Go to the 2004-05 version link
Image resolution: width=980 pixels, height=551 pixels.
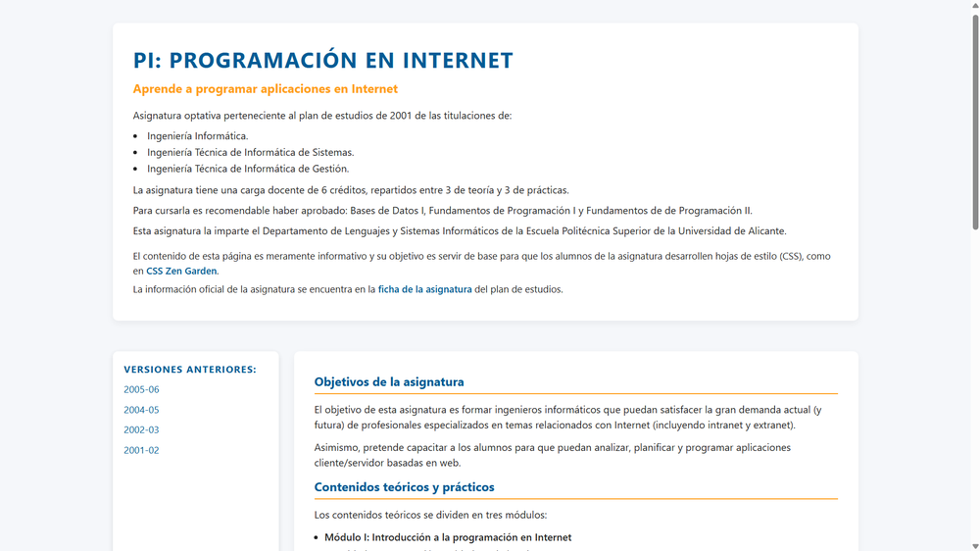(x=141, y=410)
